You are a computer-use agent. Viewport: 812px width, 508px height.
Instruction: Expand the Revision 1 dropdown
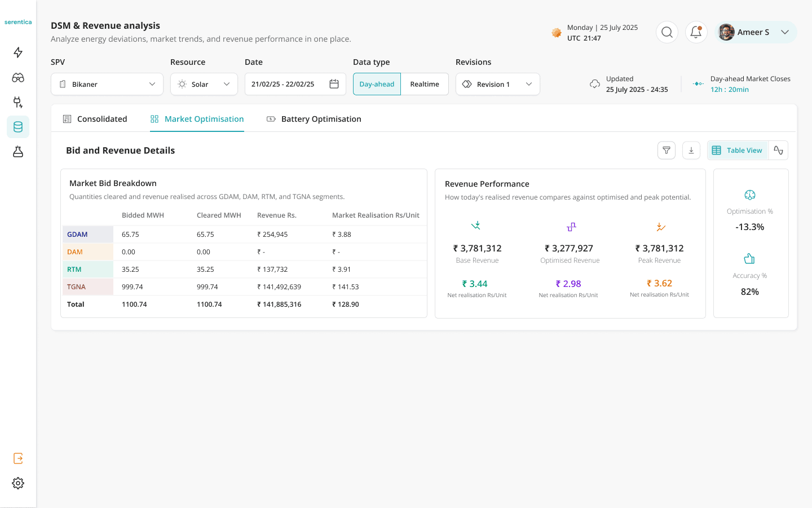(498, 84)
